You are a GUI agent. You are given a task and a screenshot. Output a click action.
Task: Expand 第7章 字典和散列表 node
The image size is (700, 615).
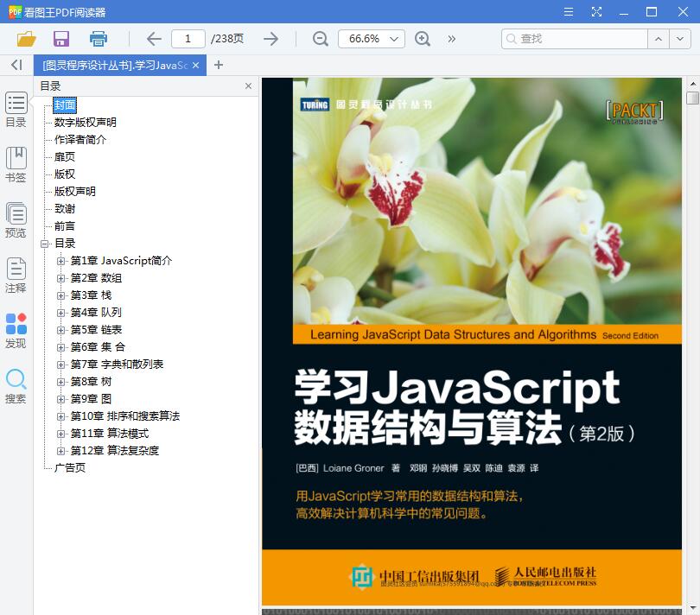(60, 365)
